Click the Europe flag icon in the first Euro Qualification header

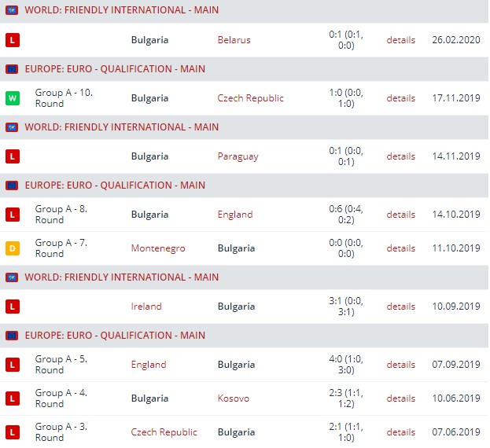pos(12,69)
